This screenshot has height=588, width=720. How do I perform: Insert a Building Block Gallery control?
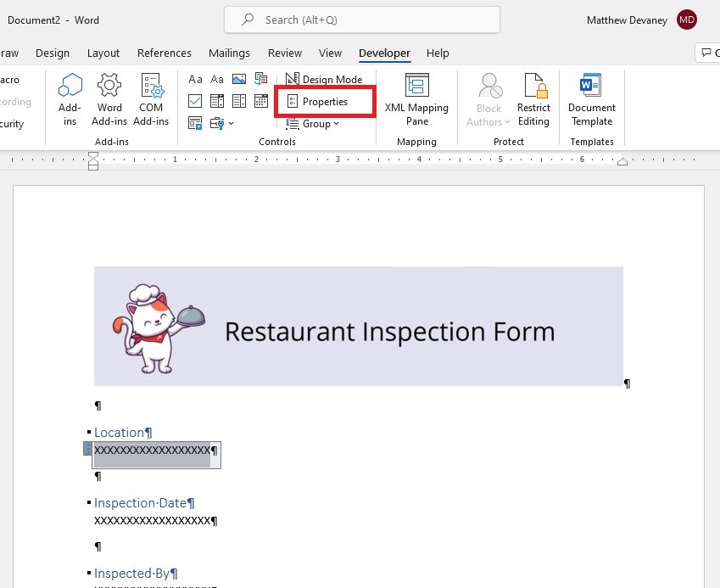tap(261, 80)
